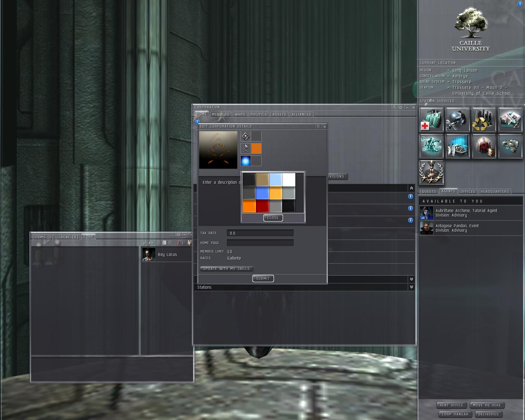525x420 pixels.
Task: Open the Market station service
Action: [x=510, y=120]
